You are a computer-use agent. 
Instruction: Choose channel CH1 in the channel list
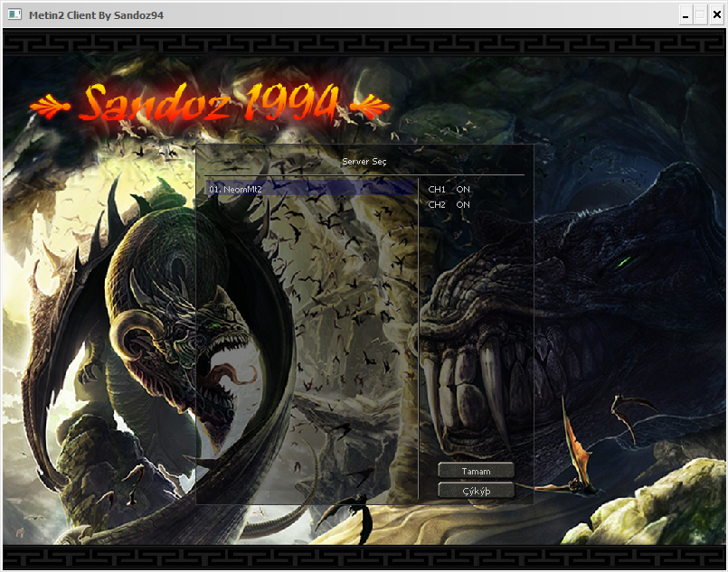449,189
